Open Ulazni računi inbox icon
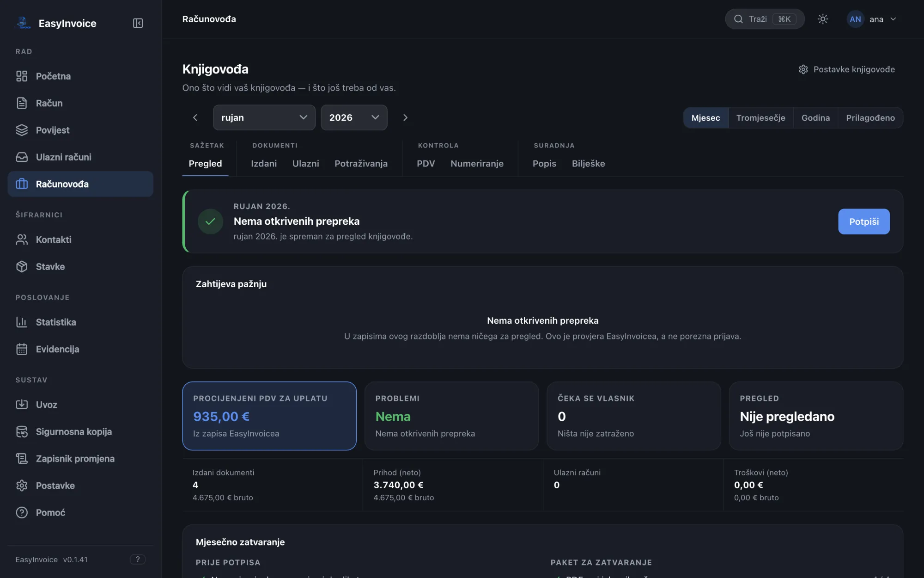Screen dimensions: 924x578 click(x=22, y=157)
